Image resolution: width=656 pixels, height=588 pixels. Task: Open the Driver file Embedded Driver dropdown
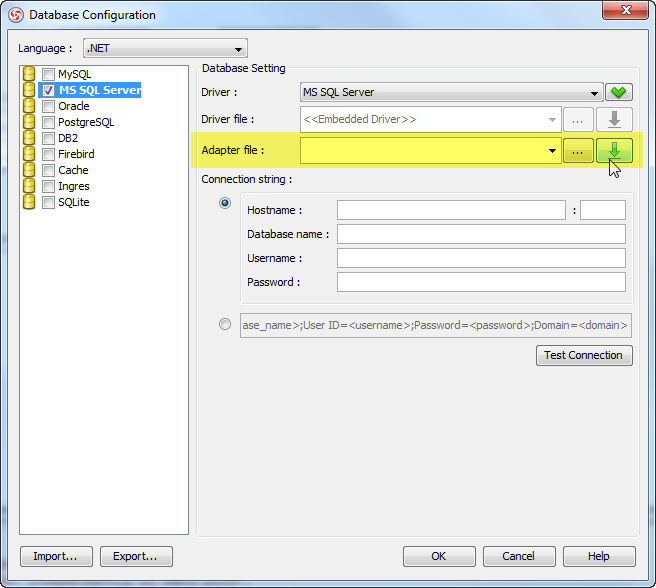(x=430, y=119)
